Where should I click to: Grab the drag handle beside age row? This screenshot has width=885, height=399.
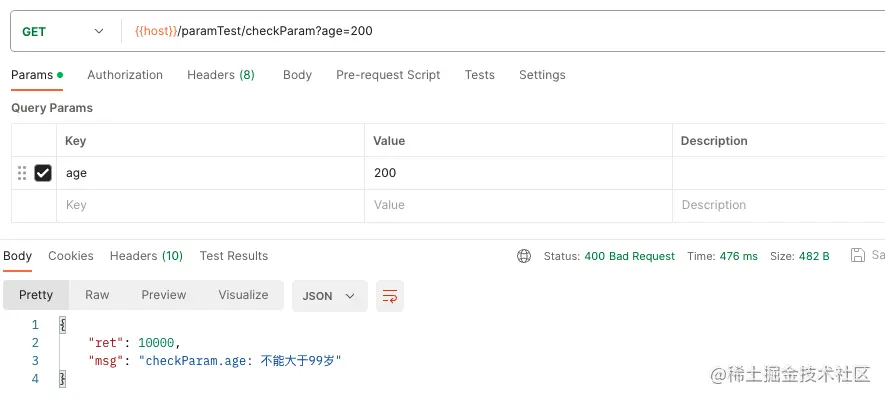point(22,173)
